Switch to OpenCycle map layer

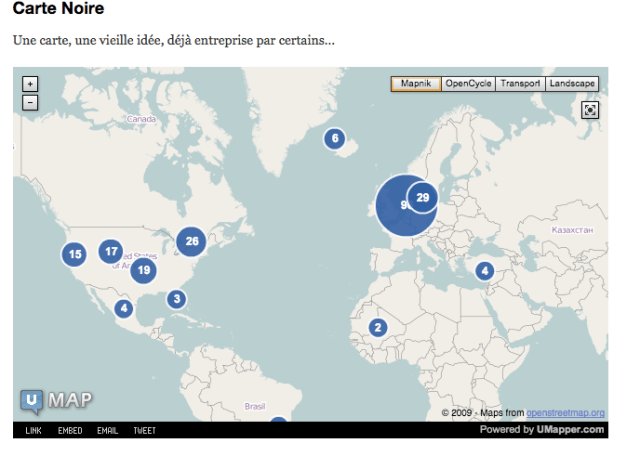[x=468, y=84]
